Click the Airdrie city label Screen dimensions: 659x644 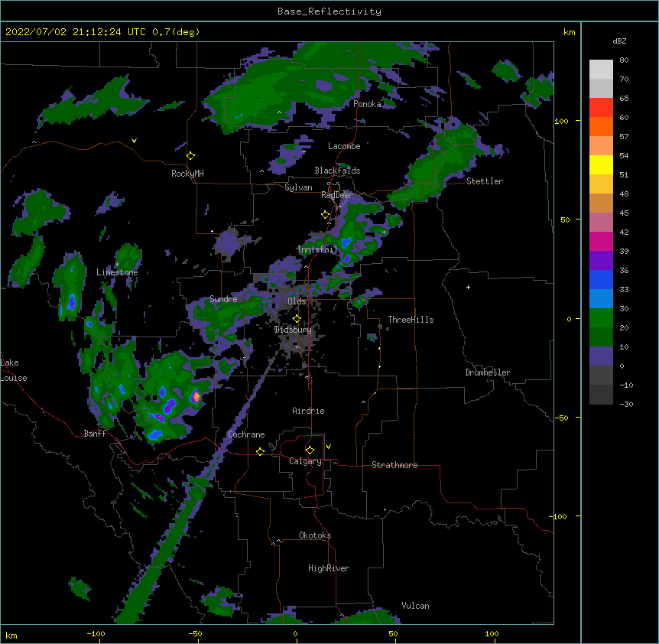[x=308, y=411]
